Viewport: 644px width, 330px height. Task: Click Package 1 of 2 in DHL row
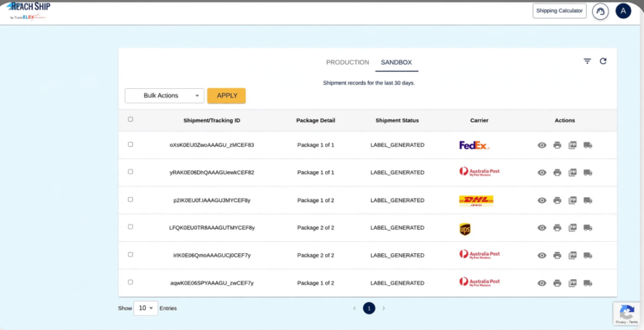click(316, 200)
